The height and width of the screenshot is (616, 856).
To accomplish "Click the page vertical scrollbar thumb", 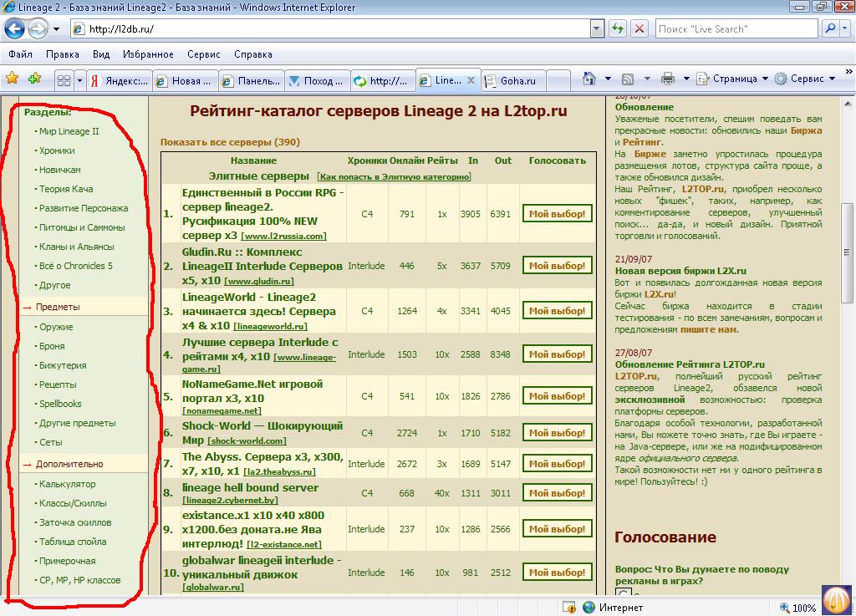I will [x=847, y=252].
